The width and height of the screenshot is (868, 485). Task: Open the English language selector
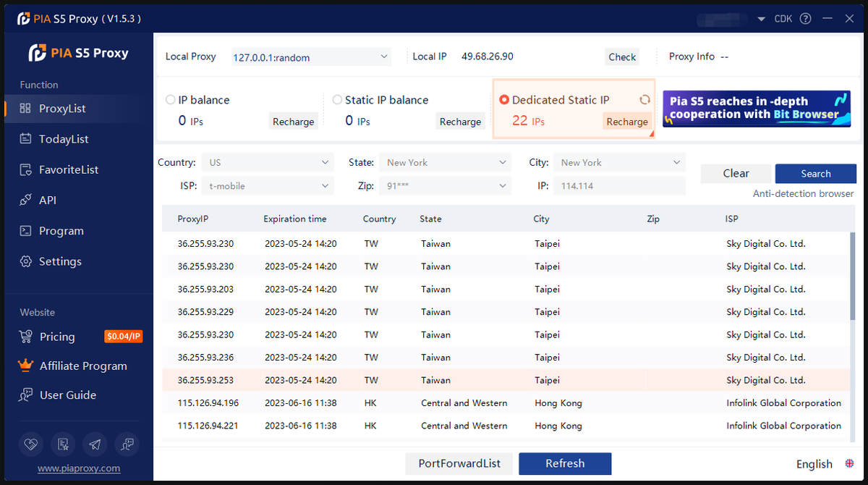pyautogui.click(x=814, y=464)
